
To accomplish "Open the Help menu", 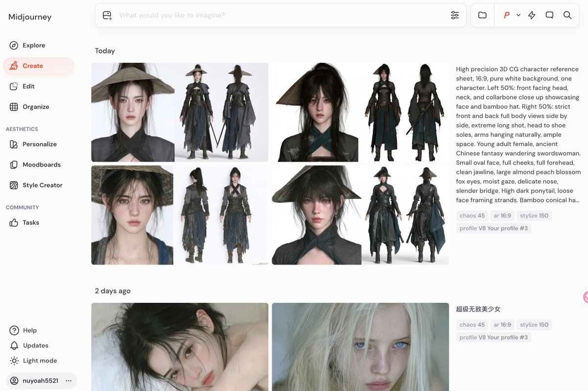I will point(29,330).
